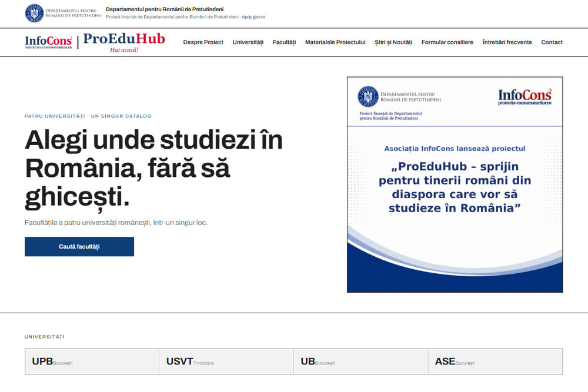
Task: Click the UNIVERSITĂȚI section label
Action: tap(45, 337)
